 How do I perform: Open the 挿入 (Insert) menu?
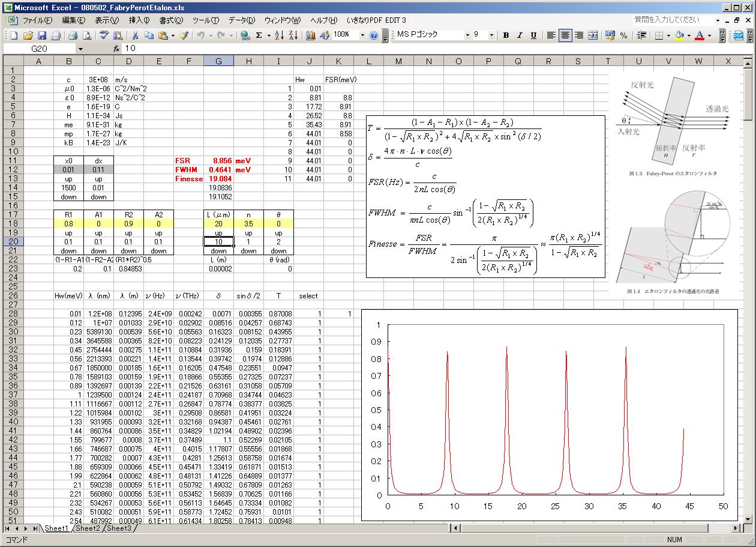pos(140,20)
